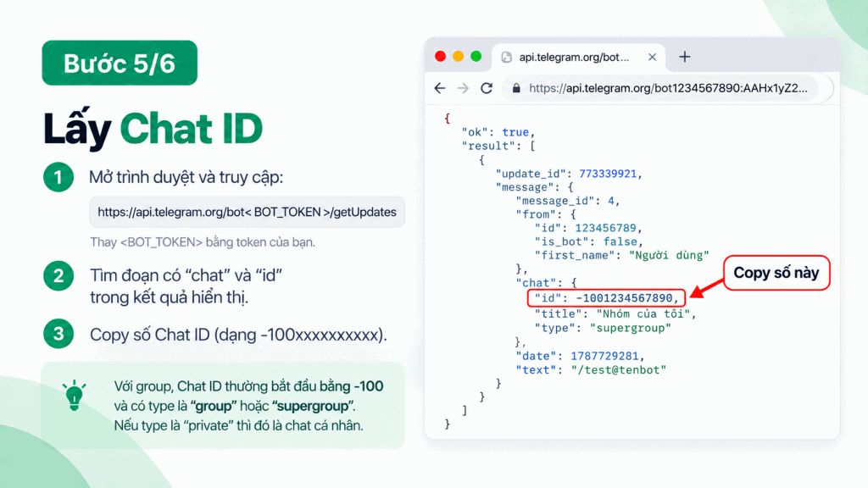Click the green lightbulb tip icon
868x488 pixels.
pos(75,395)
